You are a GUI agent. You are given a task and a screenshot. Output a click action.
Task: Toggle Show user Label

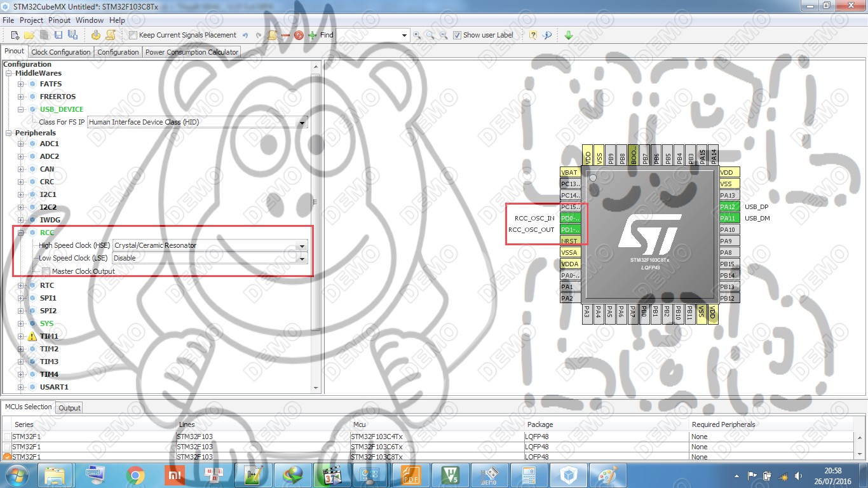pos(458,35)
